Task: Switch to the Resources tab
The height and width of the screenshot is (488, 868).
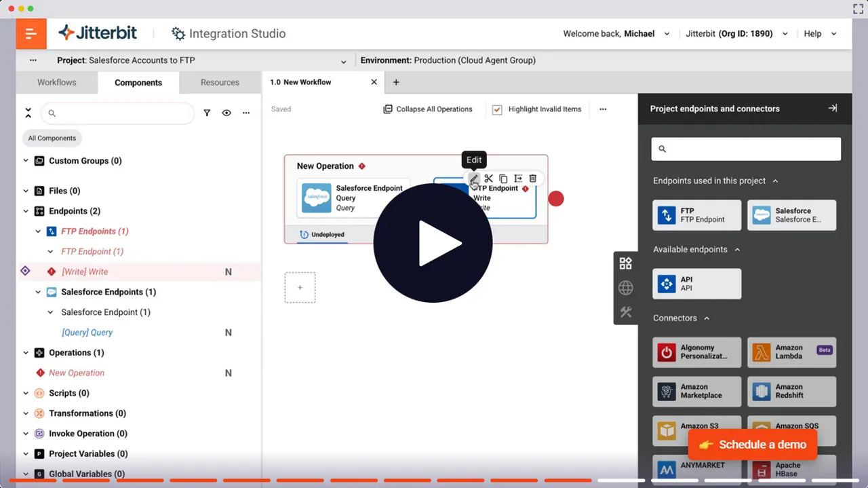Action: pos(220,82)
